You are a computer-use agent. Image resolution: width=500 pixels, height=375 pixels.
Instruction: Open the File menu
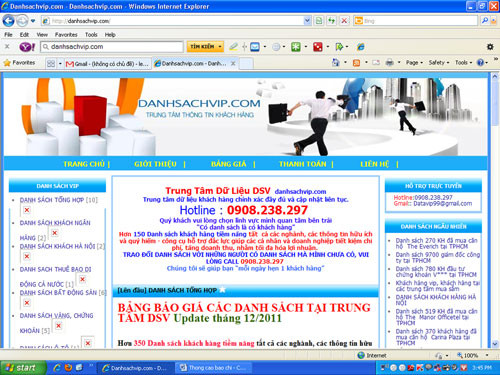click(x=8, y=35)
